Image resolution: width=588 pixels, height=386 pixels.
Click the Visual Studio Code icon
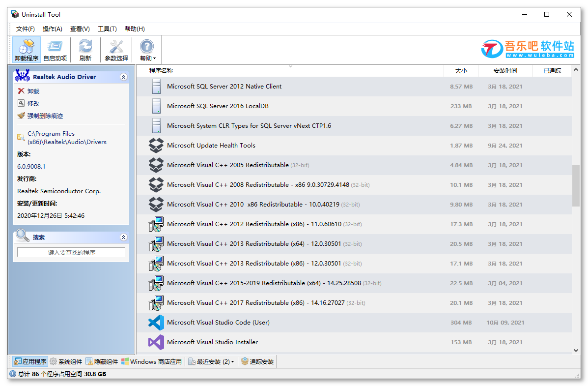coord(156,323)
